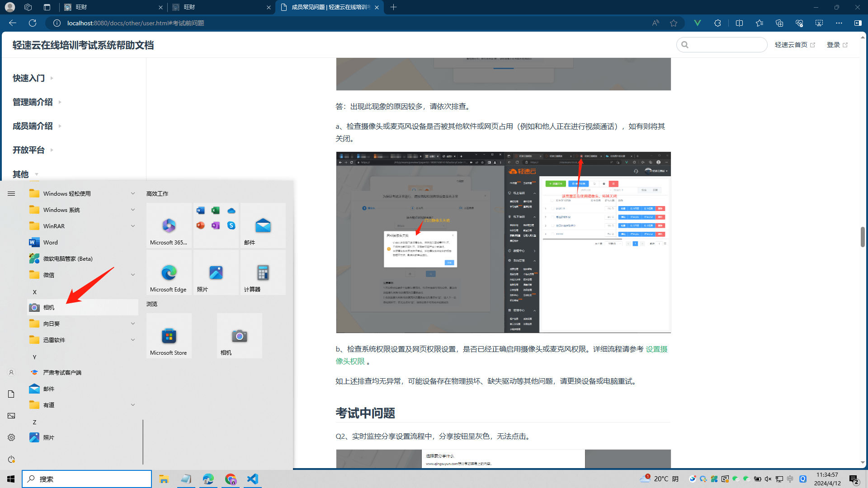
Task: Launch Microsoft Edge tile
Action: (x=169, y=272)
